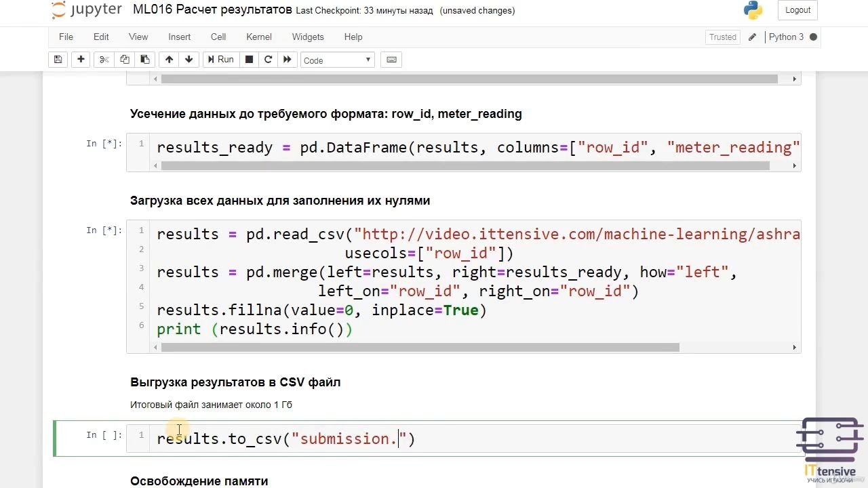This screenshot has height=488, width=868.
Task: Open the File menu
Action: pos(66,37)
